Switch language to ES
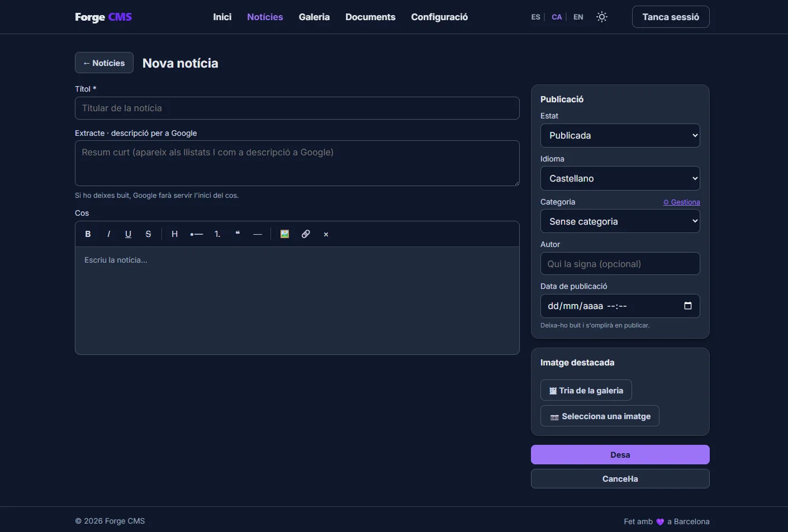 pos(535,17)
